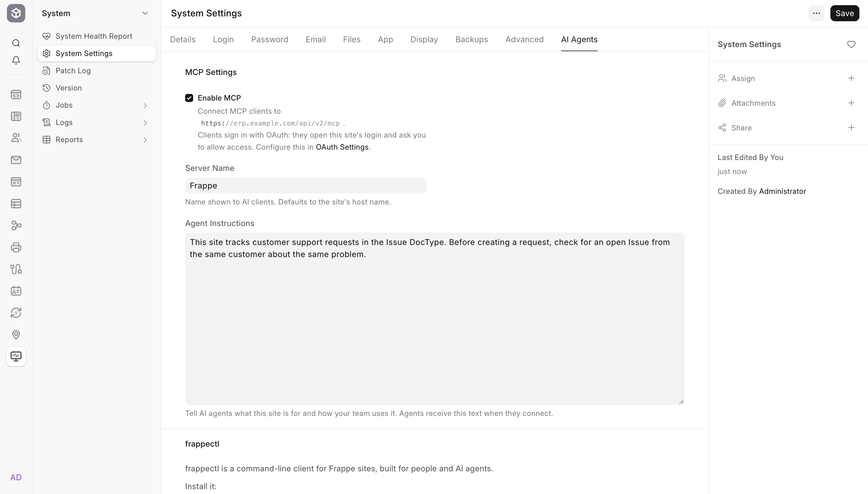Image resolution: width=868 pixels, height=494 pixels.
Task: Click the Assign label in sidebar
Action: (743, 78)
